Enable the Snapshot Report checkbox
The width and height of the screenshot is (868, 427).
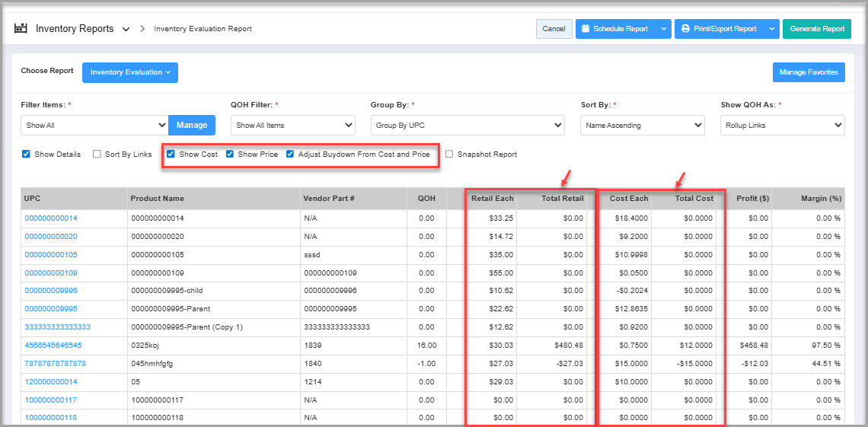(449, 155)
